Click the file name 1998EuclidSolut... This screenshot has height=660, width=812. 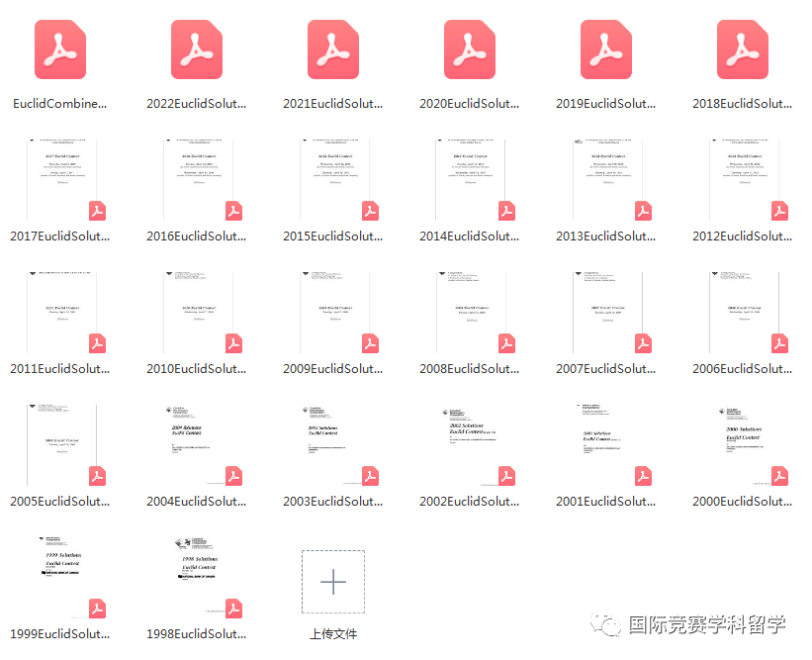tap(197, 634)
